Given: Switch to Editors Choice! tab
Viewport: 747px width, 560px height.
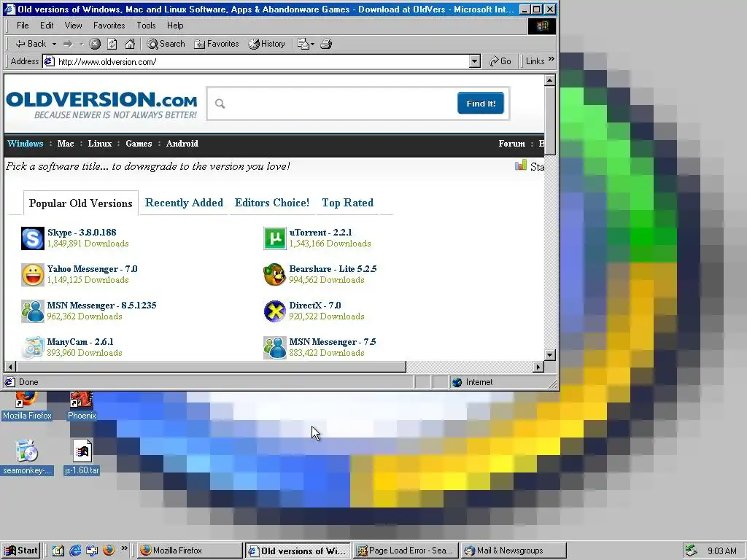Looking at the screenshot, I should pyautogui.click(x=272, y=203).
